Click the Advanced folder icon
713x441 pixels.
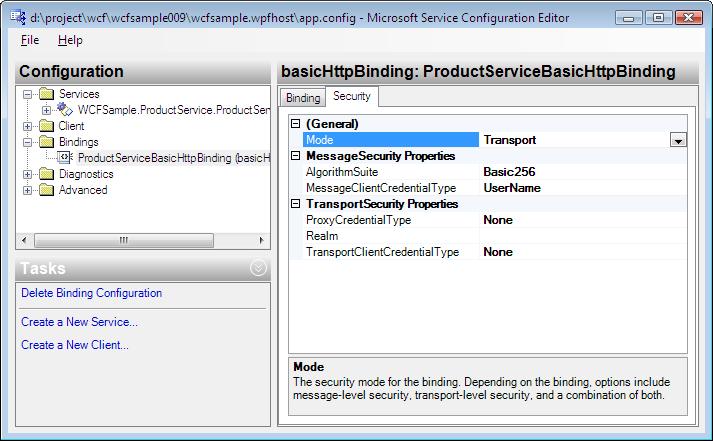point(46,190)
